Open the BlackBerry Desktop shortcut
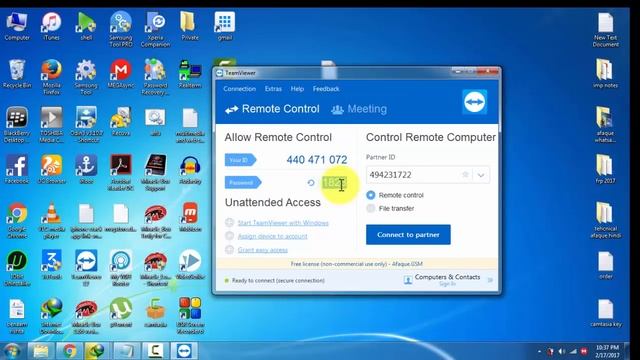 [17, 125]
